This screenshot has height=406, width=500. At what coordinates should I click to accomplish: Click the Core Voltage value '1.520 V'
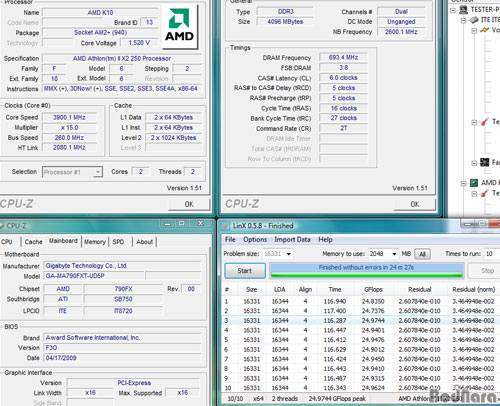(139, 43)
